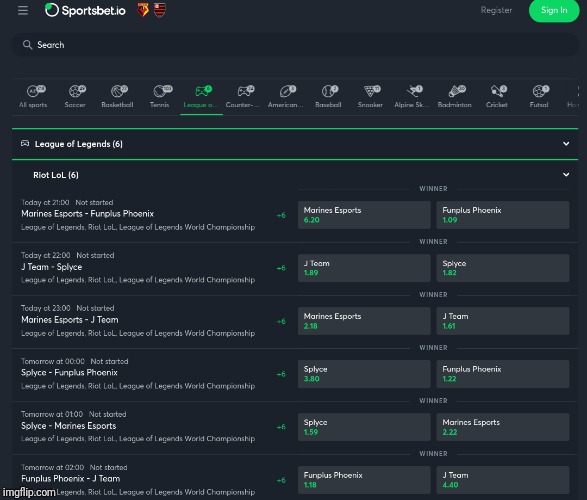Show +6 markets for Marines Esports - Funplus Phoenix

click(281, 215)
